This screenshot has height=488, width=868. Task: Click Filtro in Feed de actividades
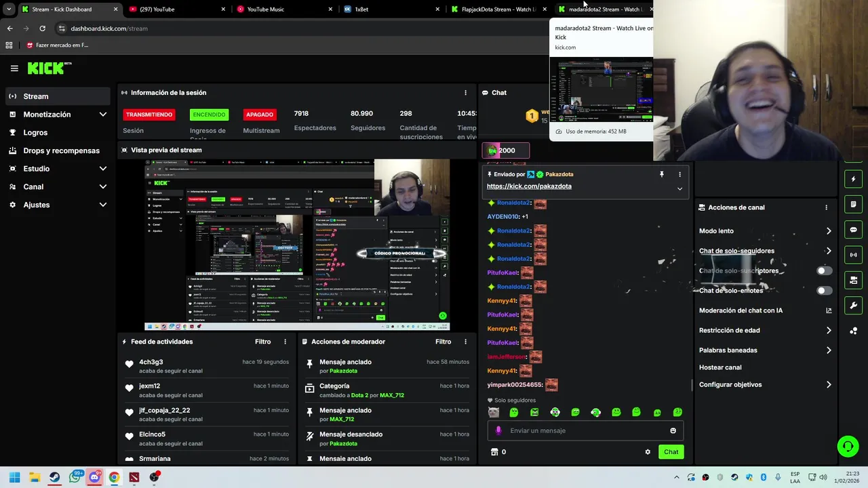click(262, 342)
